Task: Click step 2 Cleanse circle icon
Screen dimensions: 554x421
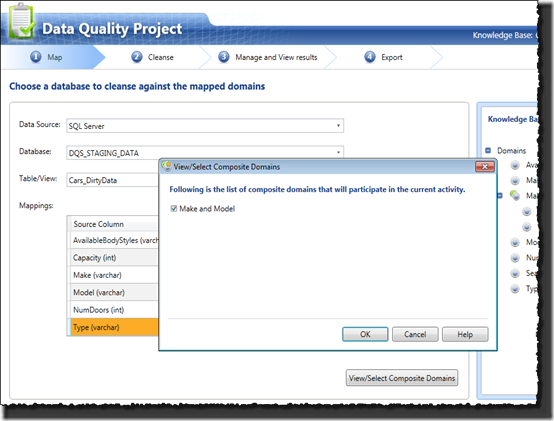Action: pyautogui.click(x=137, y=57)
